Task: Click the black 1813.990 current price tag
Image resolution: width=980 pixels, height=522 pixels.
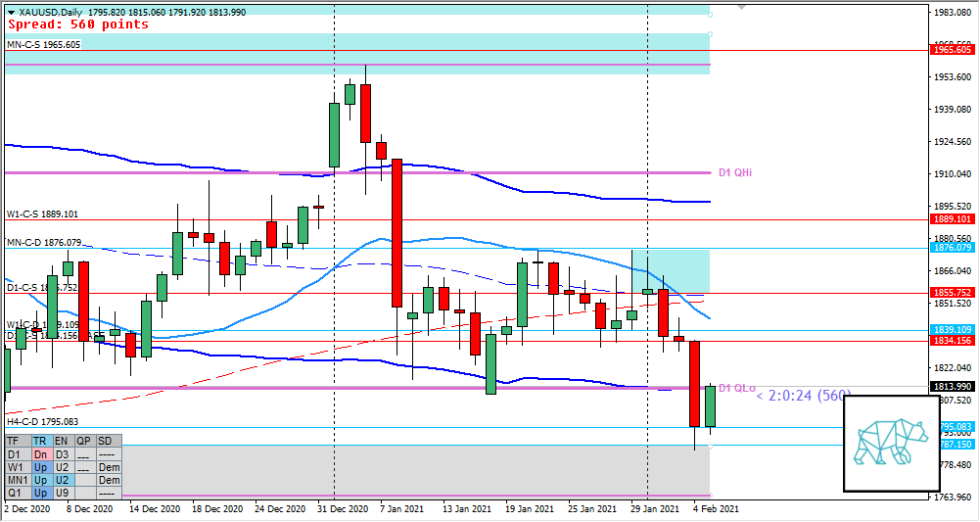Action: [x=952, y=387]
